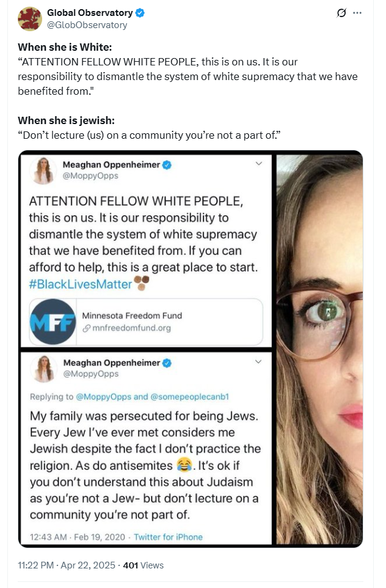Click the @MoppyOpps handle in top tweet

90,176
